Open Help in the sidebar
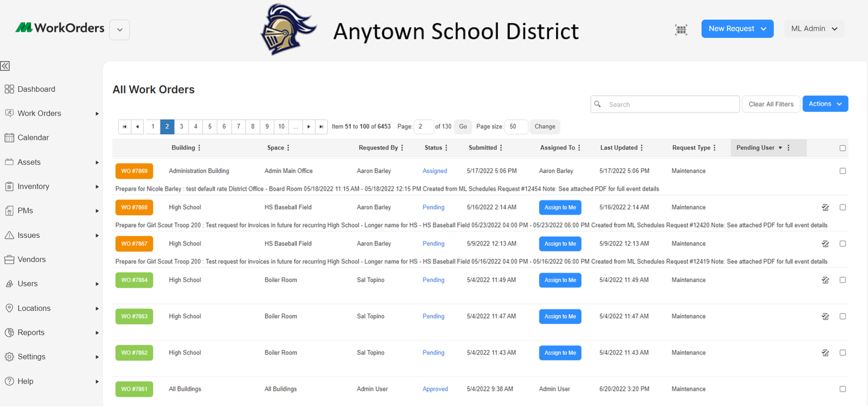 pos(9,381)
